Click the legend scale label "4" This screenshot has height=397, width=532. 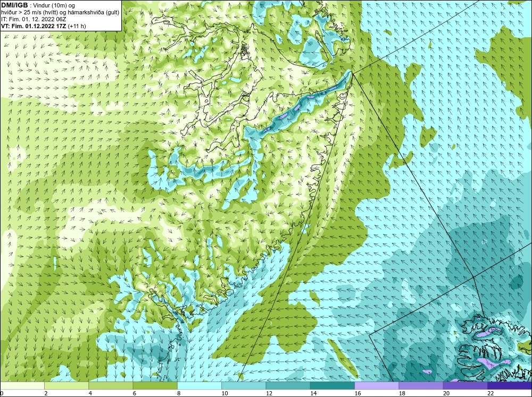point(90,393)
